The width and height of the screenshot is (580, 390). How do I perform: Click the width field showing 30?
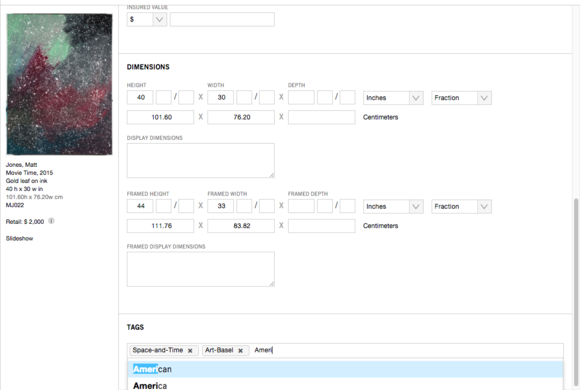click(x=220, y=98)
